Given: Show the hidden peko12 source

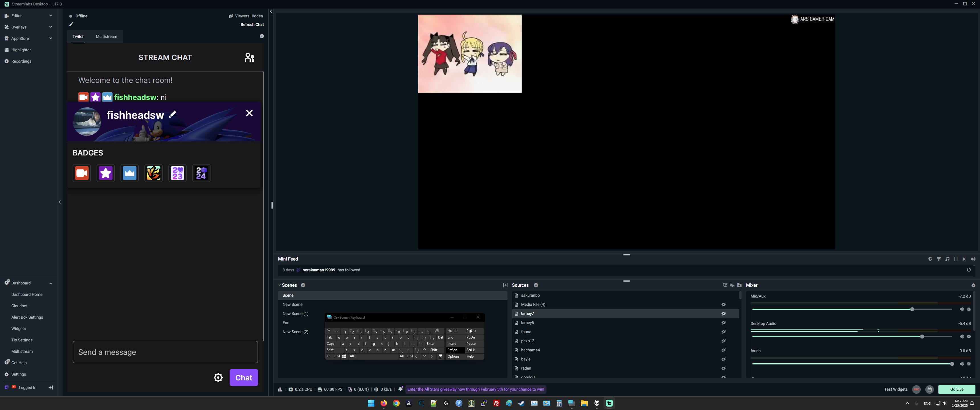Looking at the screenshot, I should 724,341.
